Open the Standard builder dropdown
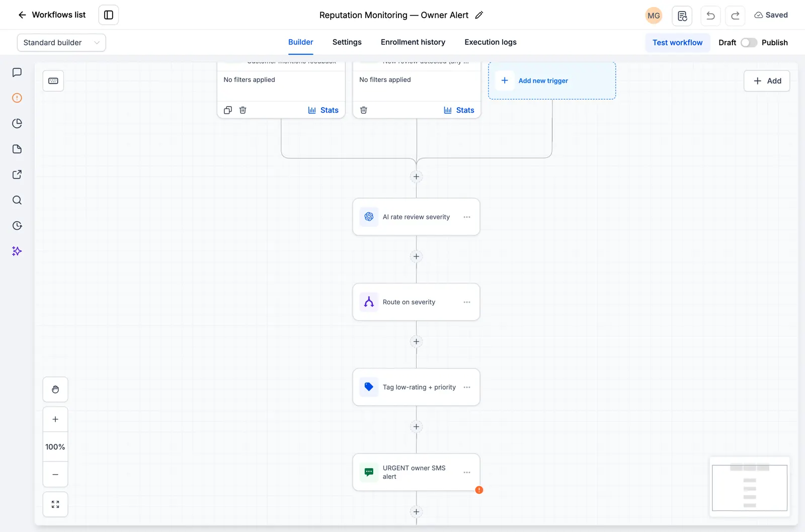The width and height of the screenshot is (805, 532). (61, 43)
